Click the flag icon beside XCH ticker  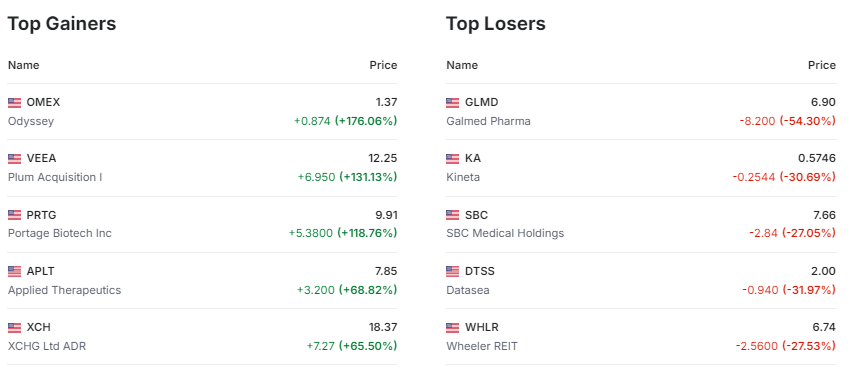(x=15, y=328)
